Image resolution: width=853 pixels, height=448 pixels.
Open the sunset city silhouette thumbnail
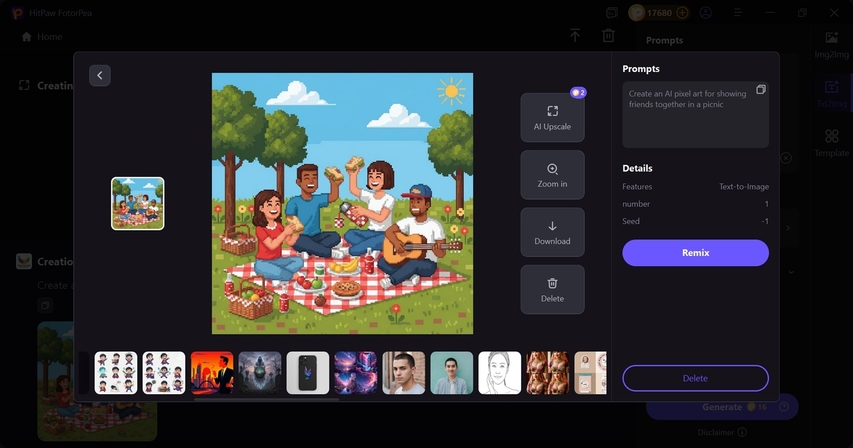212,373
